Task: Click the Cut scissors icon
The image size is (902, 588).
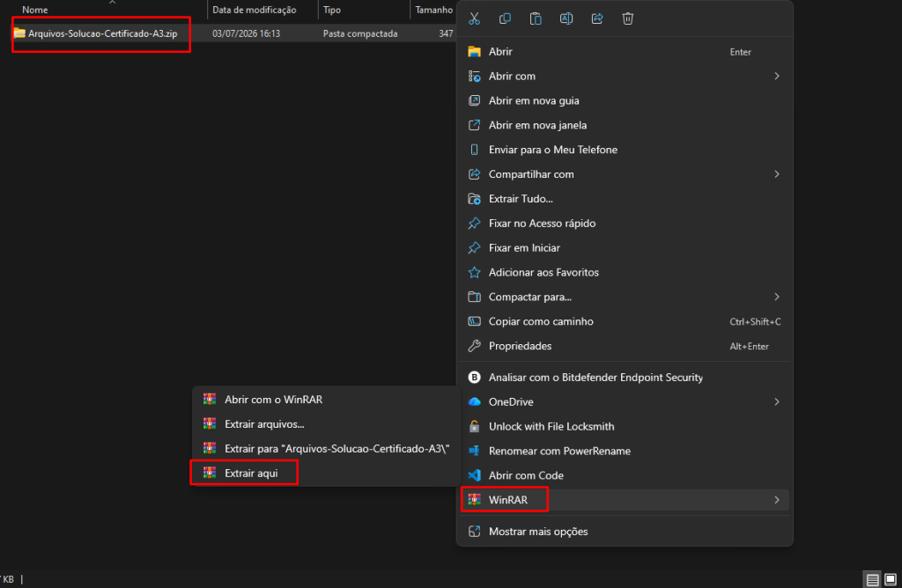Action: 474,18
